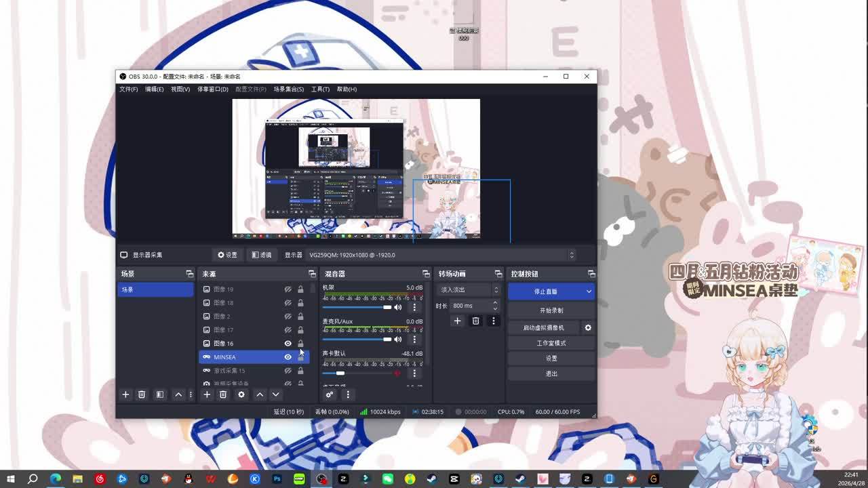Open advanced audio properties gears in the mixer
The image size is (868, 488).
click(330, 394)
